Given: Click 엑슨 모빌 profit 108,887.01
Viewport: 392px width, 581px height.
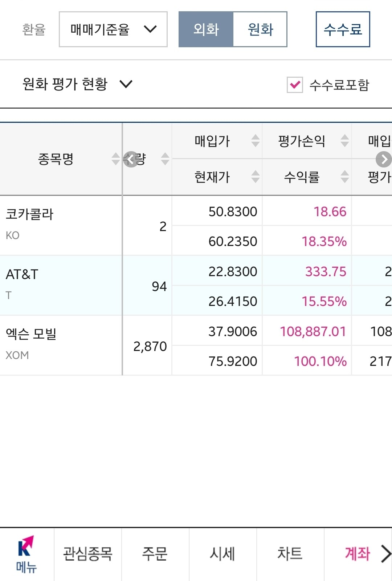Looking at the screenshot, I should point(313,331).
